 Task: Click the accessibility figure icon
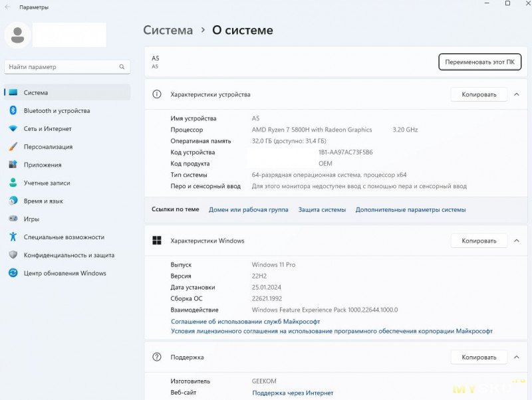13,237
